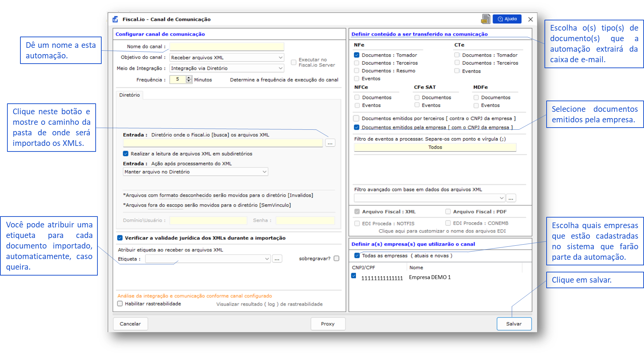
Task: Increase the Frequência minutes spinner
Action: (189, 78)
